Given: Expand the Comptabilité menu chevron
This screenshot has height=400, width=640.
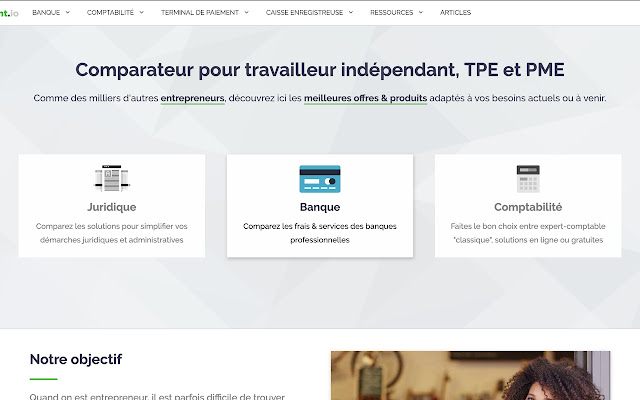Looking at the screenshot, I should (x=142, y=12).
